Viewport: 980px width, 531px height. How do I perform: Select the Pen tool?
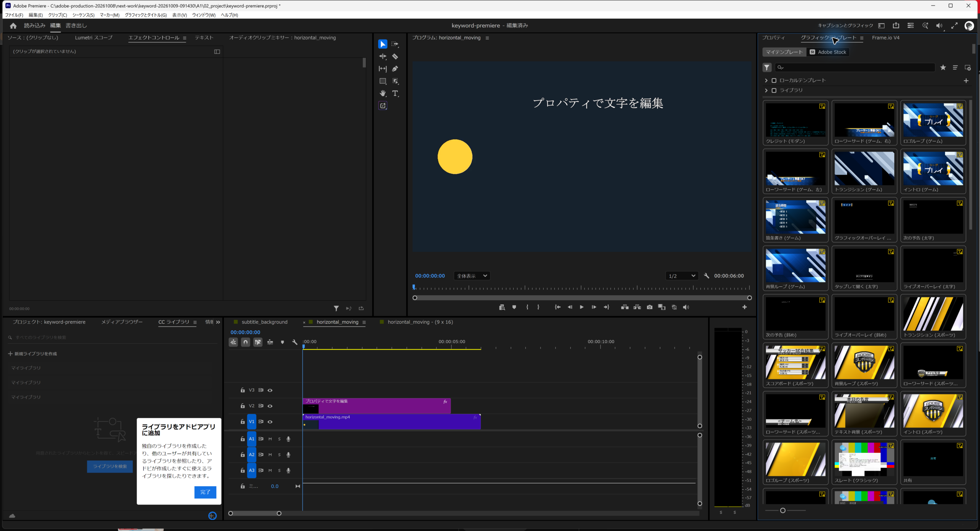pyautogui.click(x=395, y=69)
